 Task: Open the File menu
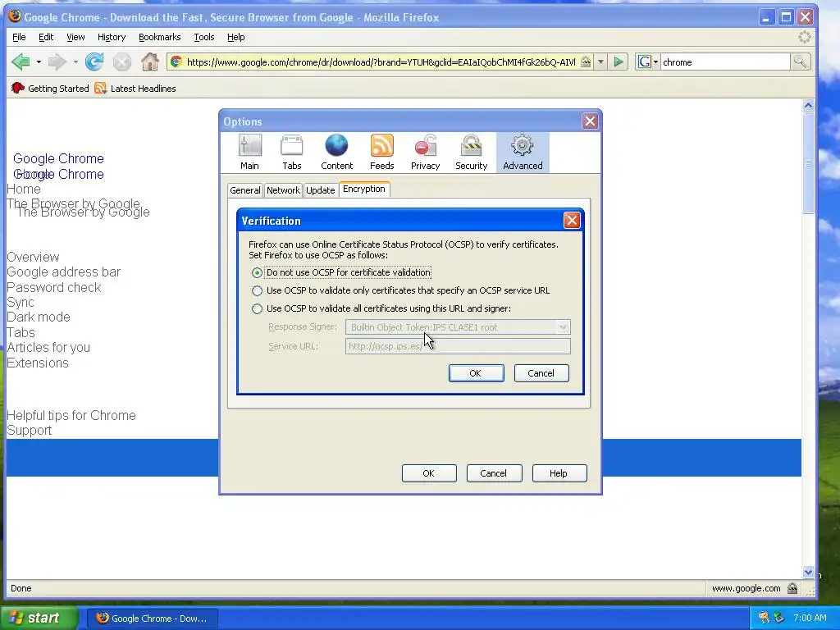click(19, 37)
